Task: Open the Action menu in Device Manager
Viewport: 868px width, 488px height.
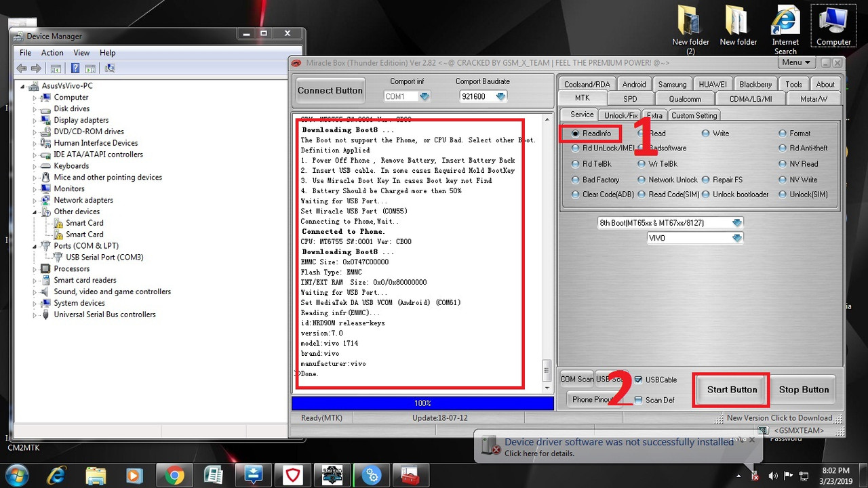Action: click(52, 53)
